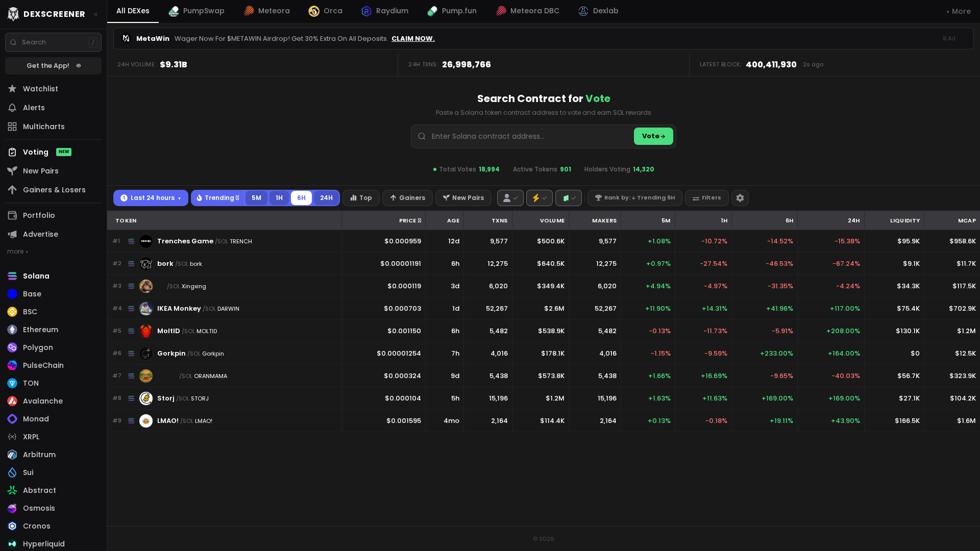Open Alerts from the sidebar
The height and width of the screenshot is (551, 980).
(x=34, y=108)
